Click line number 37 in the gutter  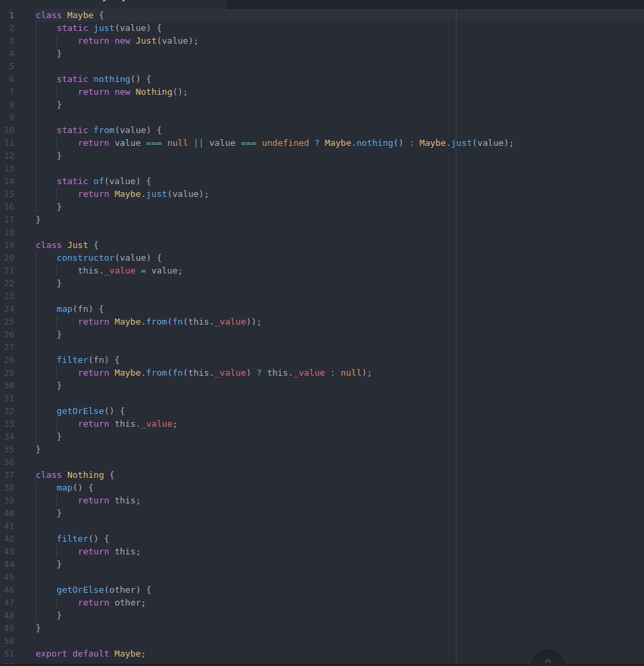[x=9, y=475]
